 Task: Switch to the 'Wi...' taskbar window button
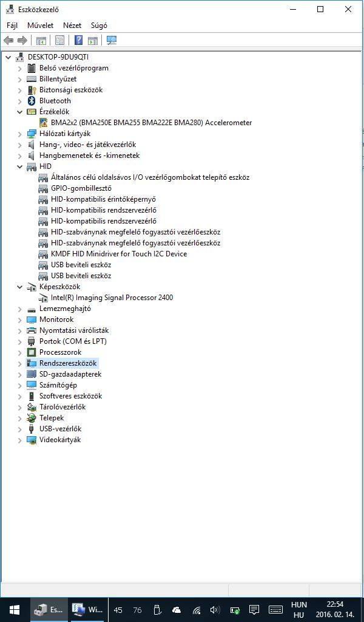coord(87,610)
